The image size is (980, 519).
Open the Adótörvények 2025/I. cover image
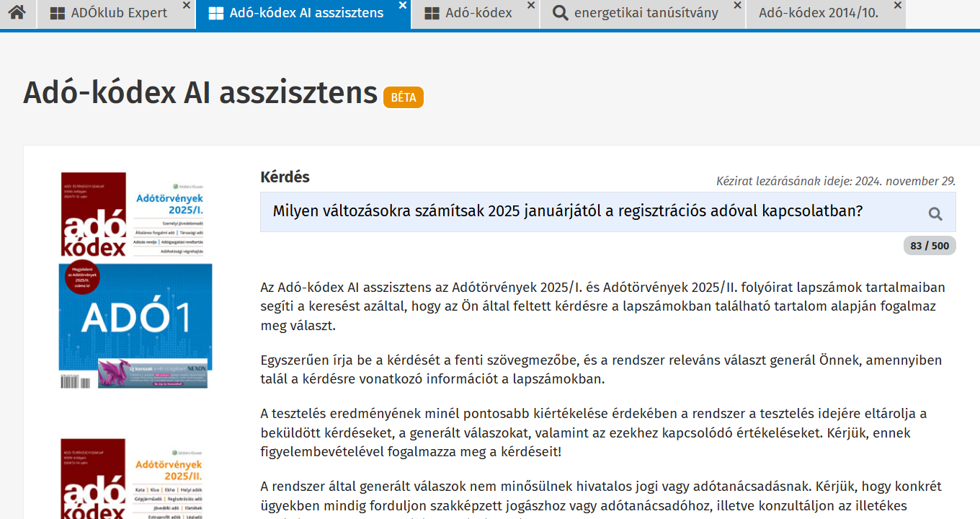point(133,216)
